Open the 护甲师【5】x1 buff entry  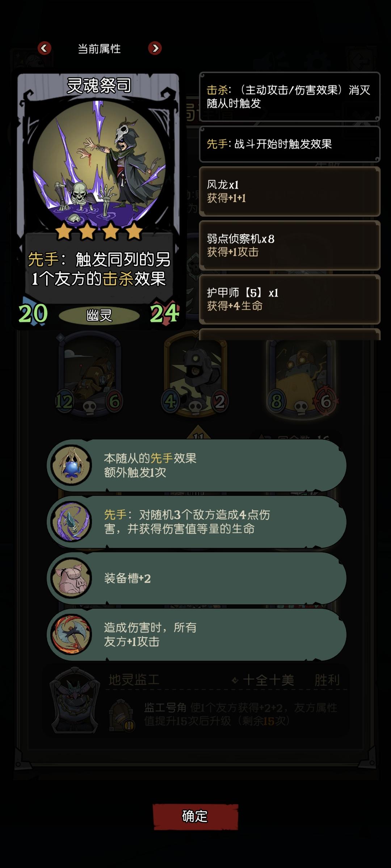coord(290,299)
